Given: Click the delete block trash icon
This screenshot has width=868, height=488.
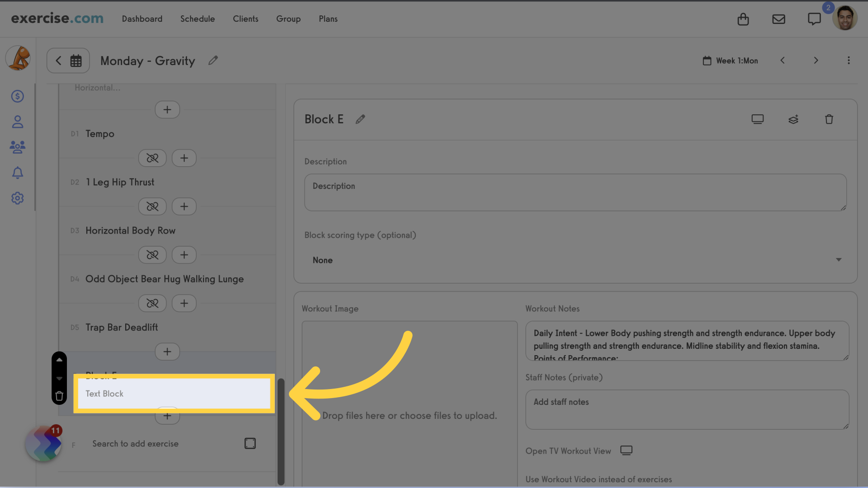Looking at the screenshot, I should [829, 119].
